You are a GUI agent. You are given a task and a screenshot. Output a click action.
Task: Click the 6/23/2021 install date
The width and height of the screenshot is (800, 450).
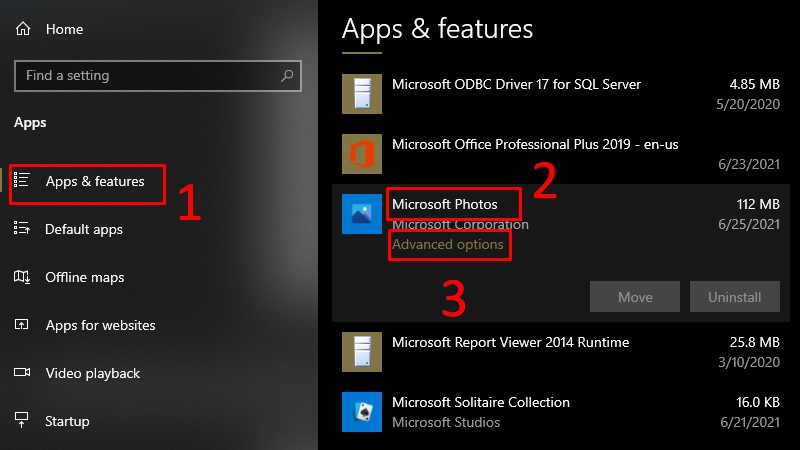[749, 164]
